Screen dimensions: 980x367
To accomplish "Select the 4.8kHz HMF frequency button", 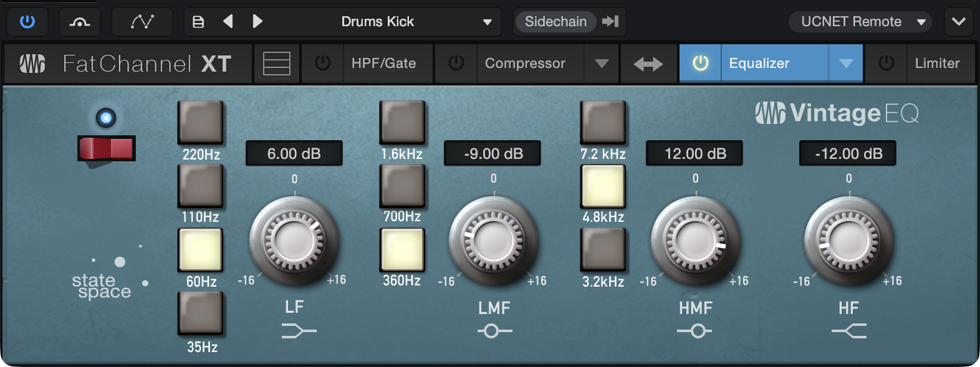I will coord(603,186).
